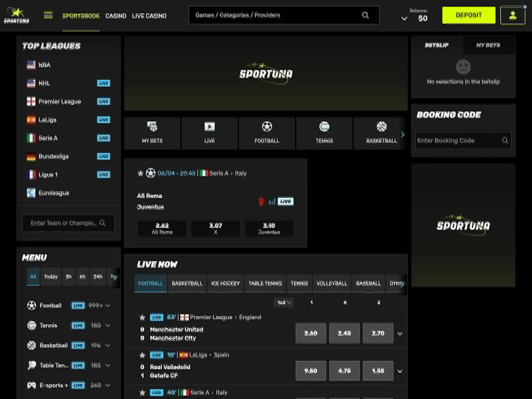Favorite the Real Valladolid vs Getafe match
Image resolution: width=532 pixels, height=399 pixels.
pyautogui.click(x=142, y=355)
